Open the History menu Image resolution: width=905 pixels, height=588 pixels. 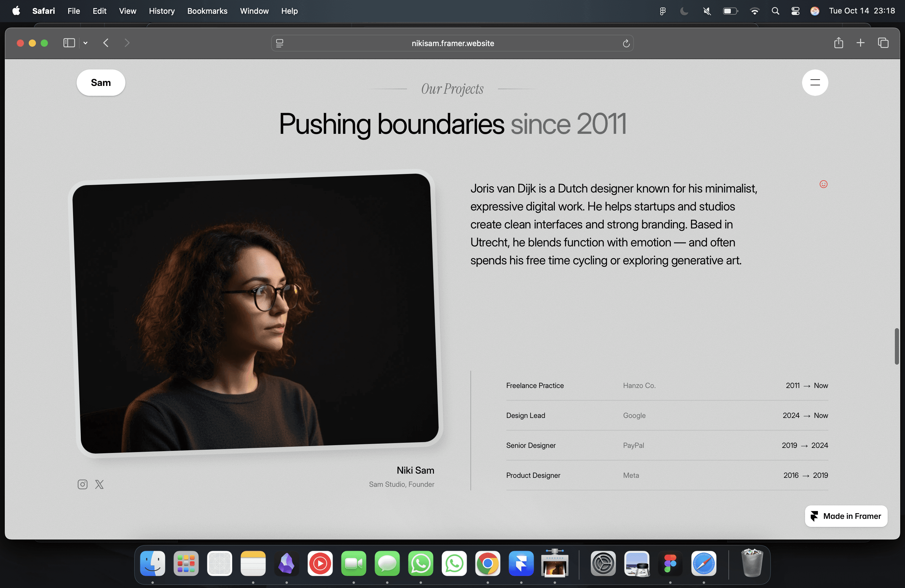162,11
